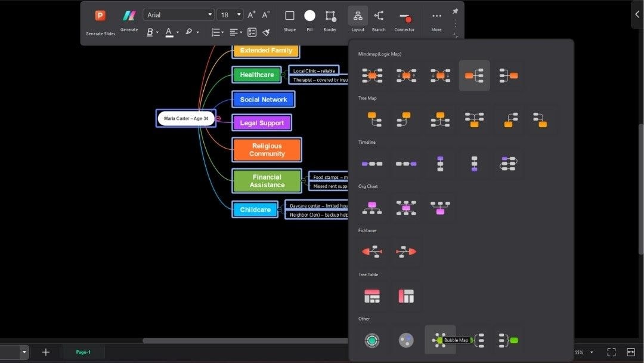
Task: Choose the S-shaped winding Timeline layout
Action: (x=509, y=164)
